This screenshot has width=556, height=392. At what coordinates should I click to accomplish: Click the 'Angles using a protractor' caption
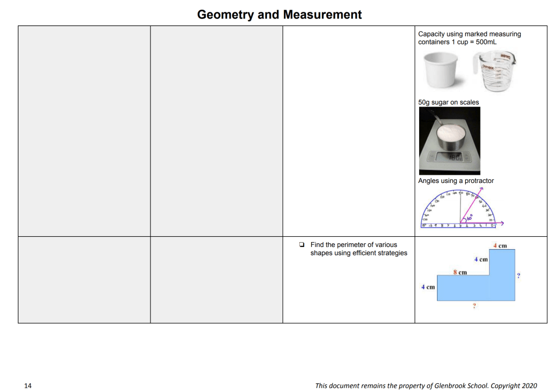(456, 181)
